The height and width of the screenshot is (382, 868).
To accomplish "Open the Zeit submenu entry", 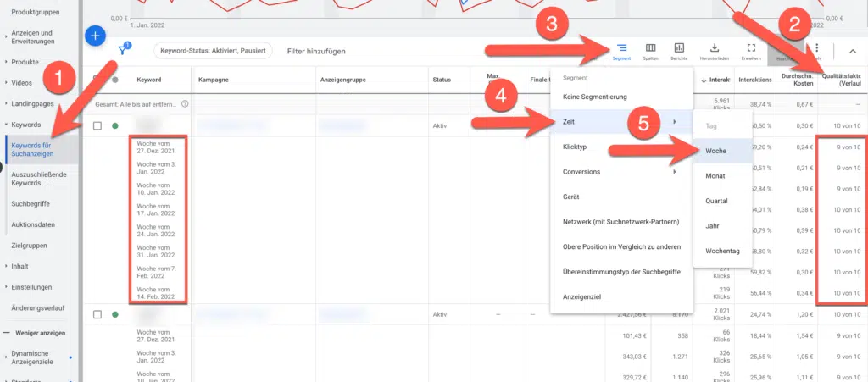I will 621,122.
